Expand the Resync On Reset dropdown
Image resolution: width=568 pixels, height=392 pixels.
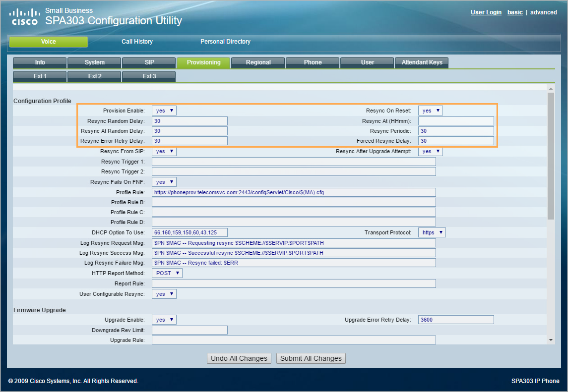click(430, 111)
